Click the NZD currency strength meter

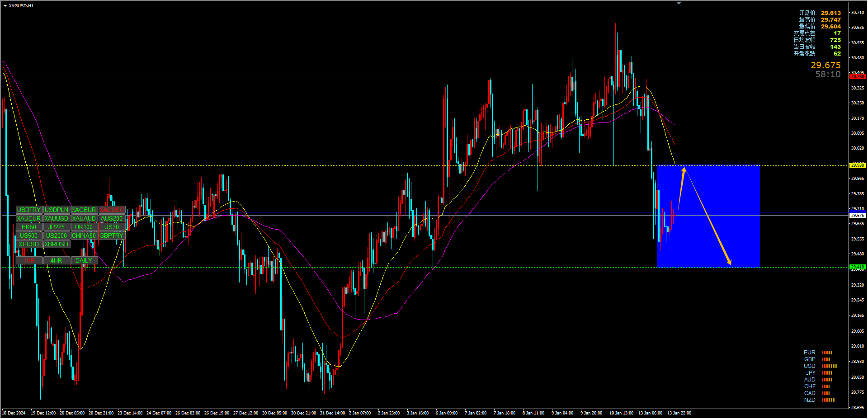pos(828,400)
